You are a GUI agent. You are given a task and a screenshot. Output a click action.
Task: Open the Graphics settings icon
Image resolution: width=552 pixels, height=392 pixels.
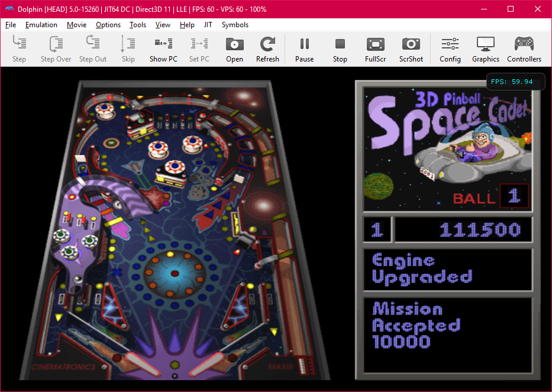pyautogui.click(x=486, y=44)
